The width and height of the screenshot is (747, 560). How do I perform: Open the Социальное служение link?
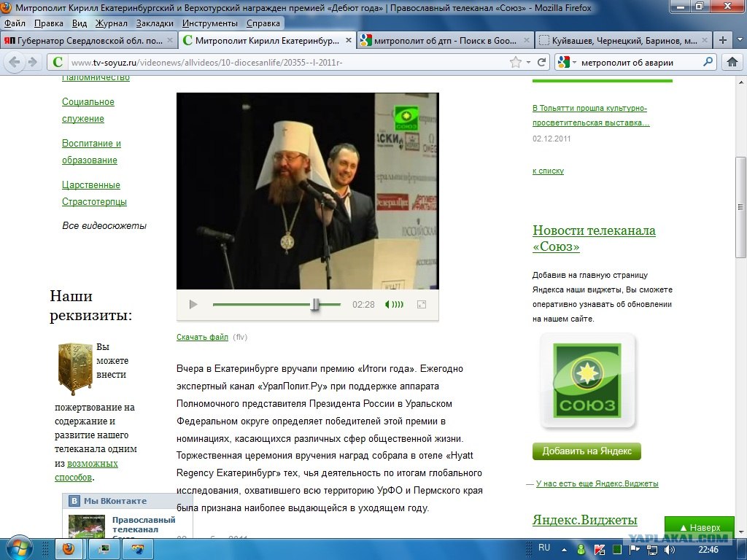click(x=88, y=110)
